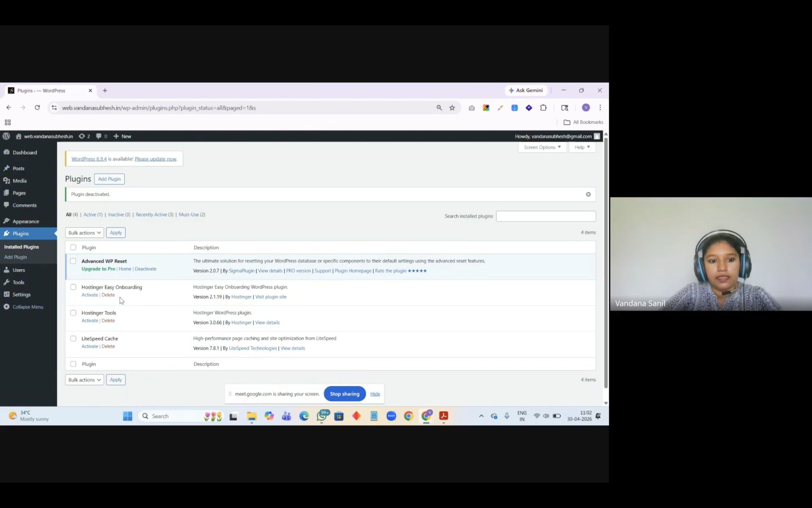
Task: Delete the Hostinger Tools plugin
Action: [x=108, y=321]
